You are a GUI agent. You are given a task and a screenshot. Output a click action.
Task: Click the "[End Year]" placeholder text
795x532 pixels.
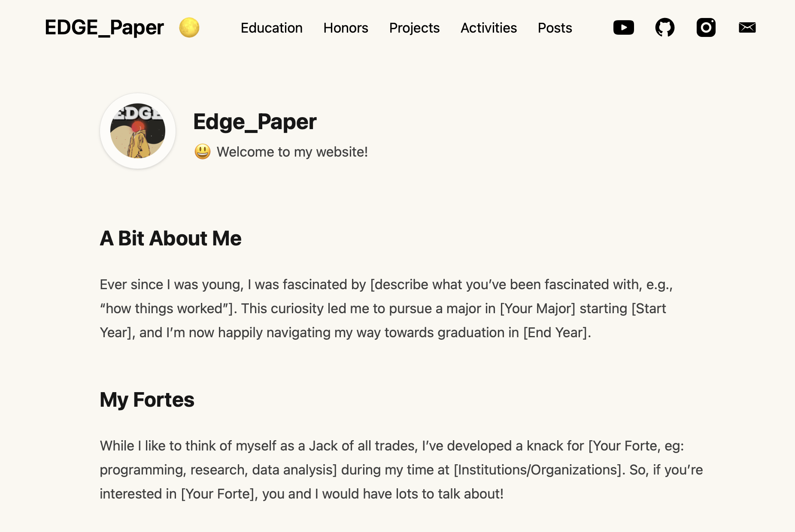pos(557,332)
